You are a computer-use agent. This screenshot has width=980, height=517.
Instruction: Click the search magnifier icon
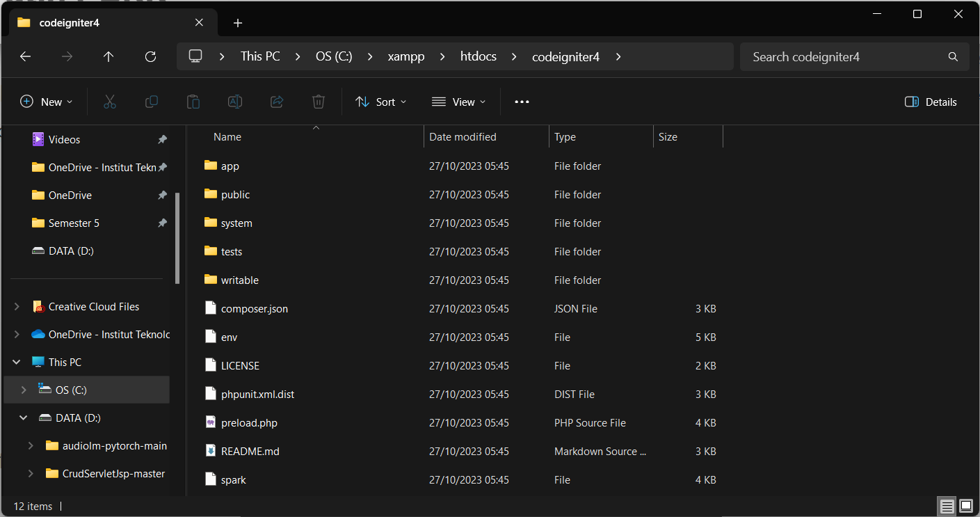click(x=953, y=56)
